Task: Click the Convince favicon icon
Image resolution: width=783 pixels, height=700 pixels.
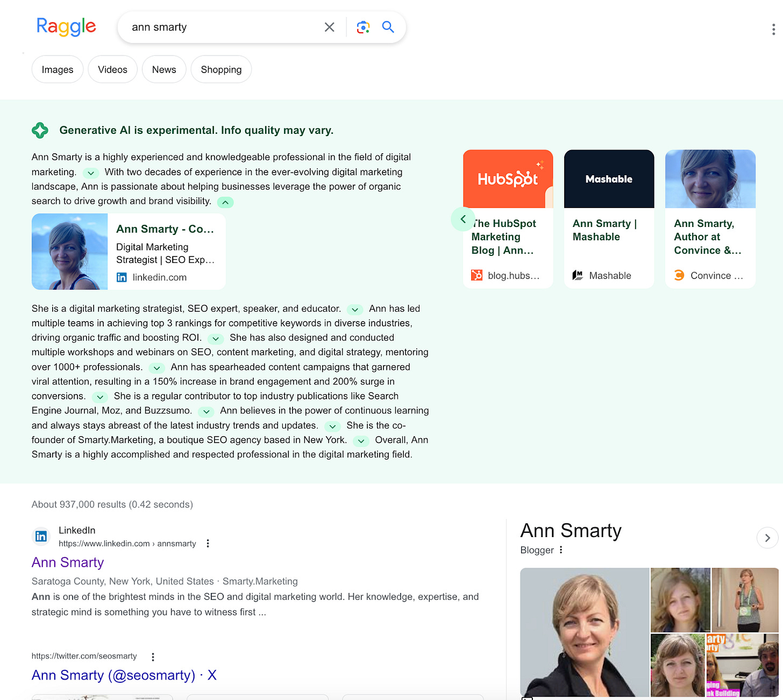Action: click(x=679, y=275)
